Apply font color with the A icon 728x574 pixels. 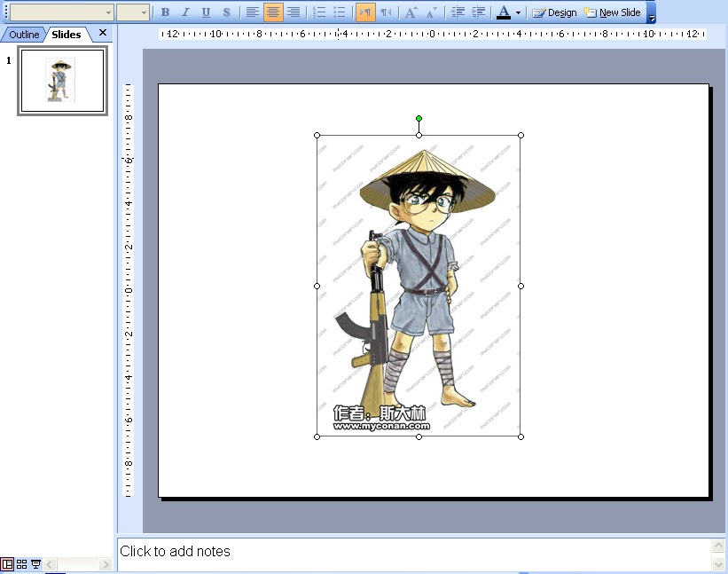pyautogui.click(x=504, y=12)
